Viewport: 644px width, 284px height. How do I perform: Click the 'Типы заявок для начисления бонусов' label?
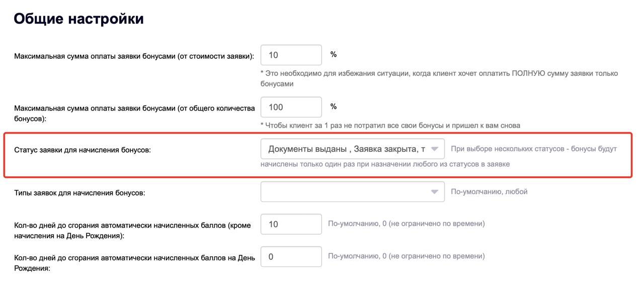coord(79,193)
